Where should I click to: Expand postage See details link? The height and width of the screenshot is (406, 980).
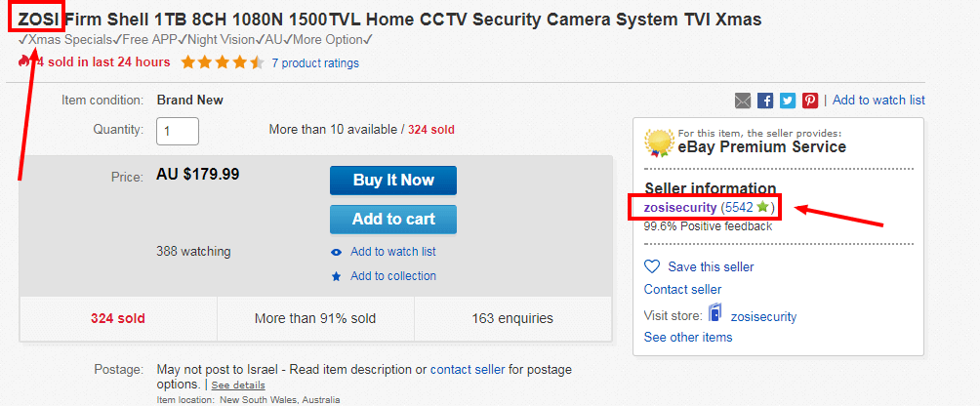coord(238,385)
